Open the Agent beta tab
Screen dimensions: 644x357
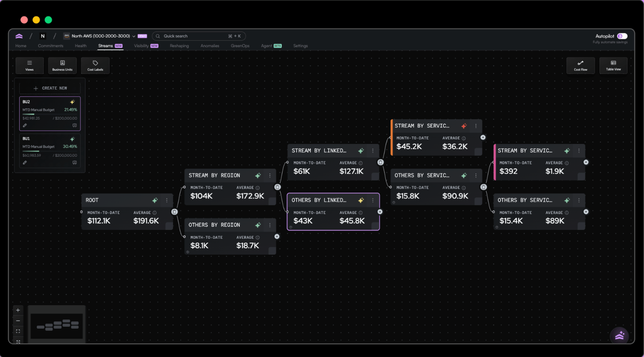(271, 46)
